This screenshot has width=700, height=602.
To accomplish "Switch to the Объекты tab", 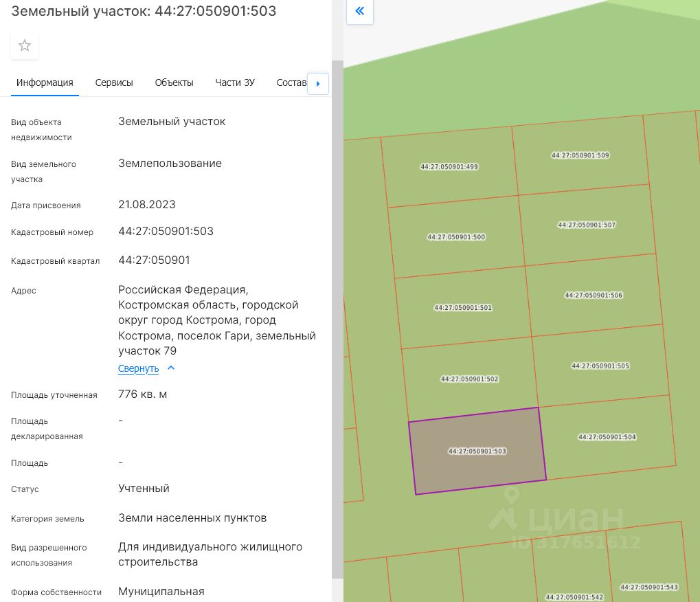I will click(x=174, y=82).
